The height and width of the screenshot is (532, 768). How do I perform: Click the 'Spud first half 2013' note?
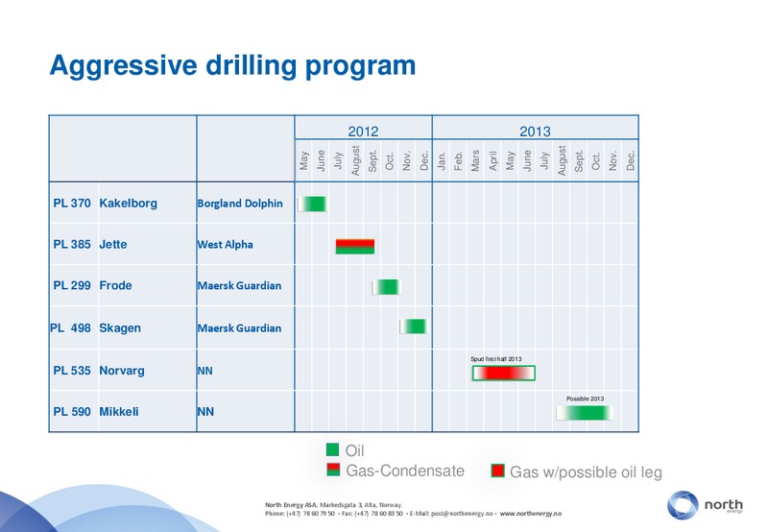click(496, 359)
